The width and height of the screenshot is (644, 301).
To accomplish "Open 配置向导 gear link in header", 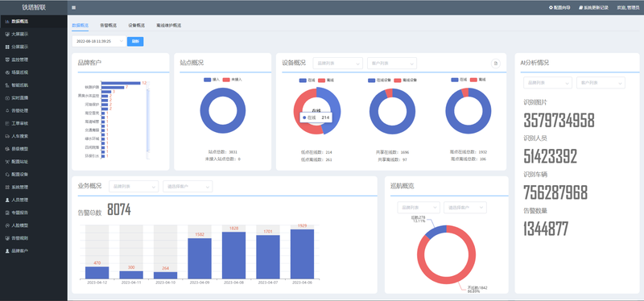I will point(559,7).
